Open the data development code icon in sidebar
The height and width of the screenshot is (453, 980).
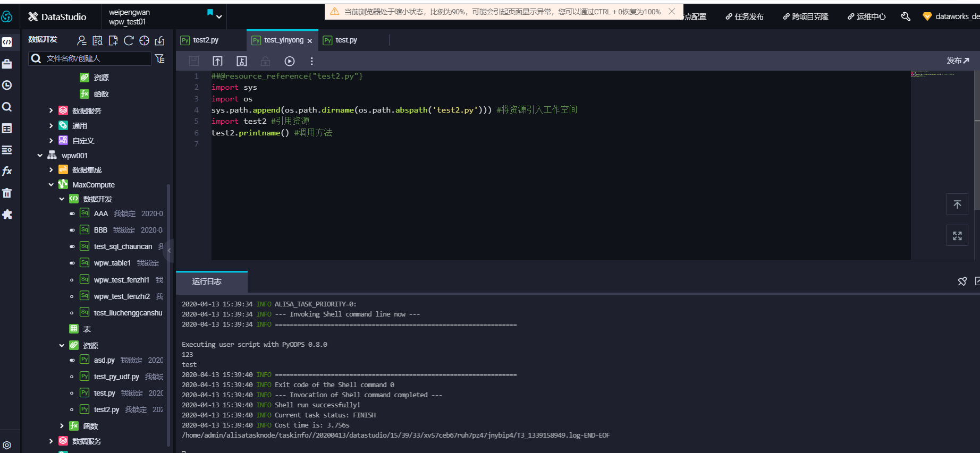7,42
